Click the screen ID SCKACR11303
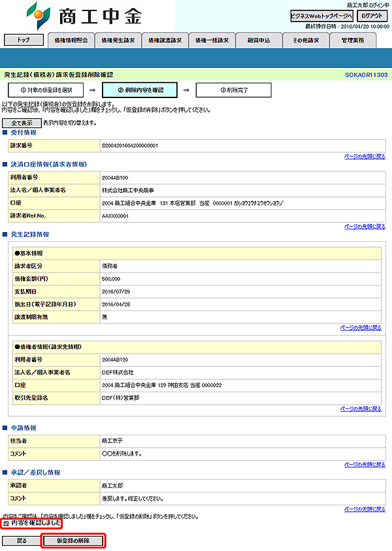 (x=366, y=75)
